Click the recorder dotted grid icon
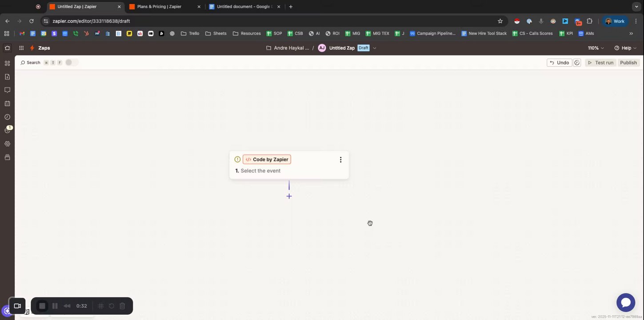This screenshot has width=644, height=320. [101, 306]
